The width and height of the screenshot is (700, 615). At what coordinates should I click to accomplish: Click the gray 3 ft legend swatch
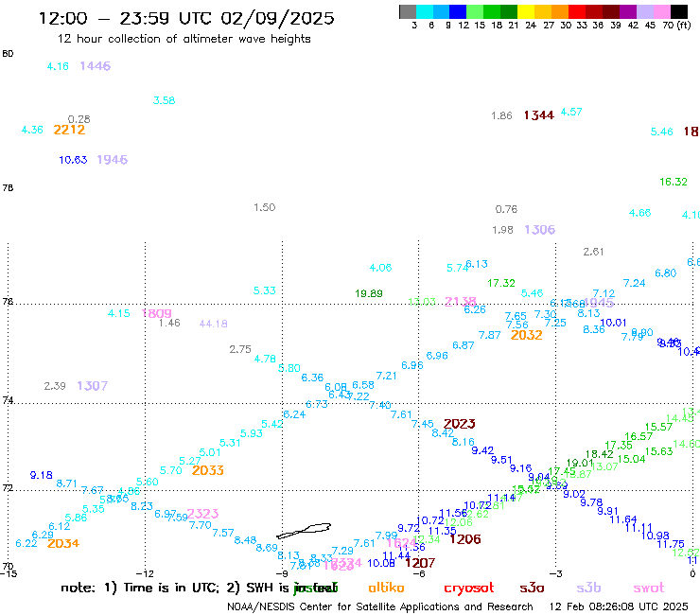coord(408,11)
